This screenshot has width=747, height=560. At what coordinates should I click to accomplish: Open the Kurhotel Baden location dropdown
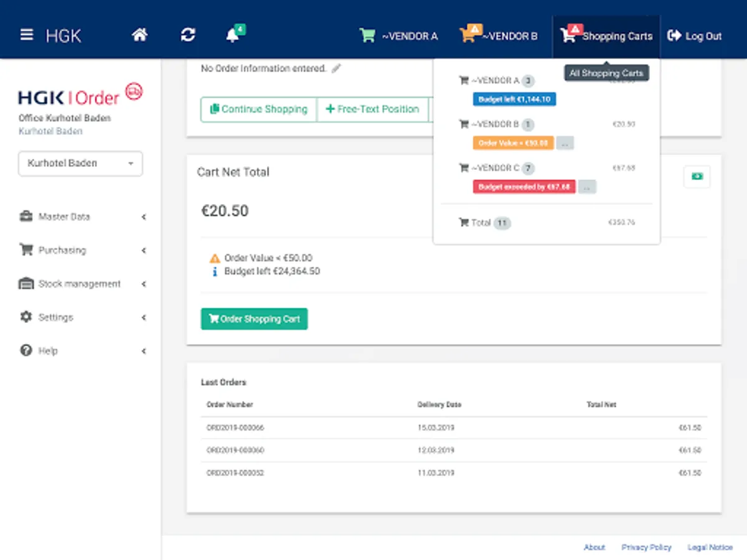[x=80, y=164]
